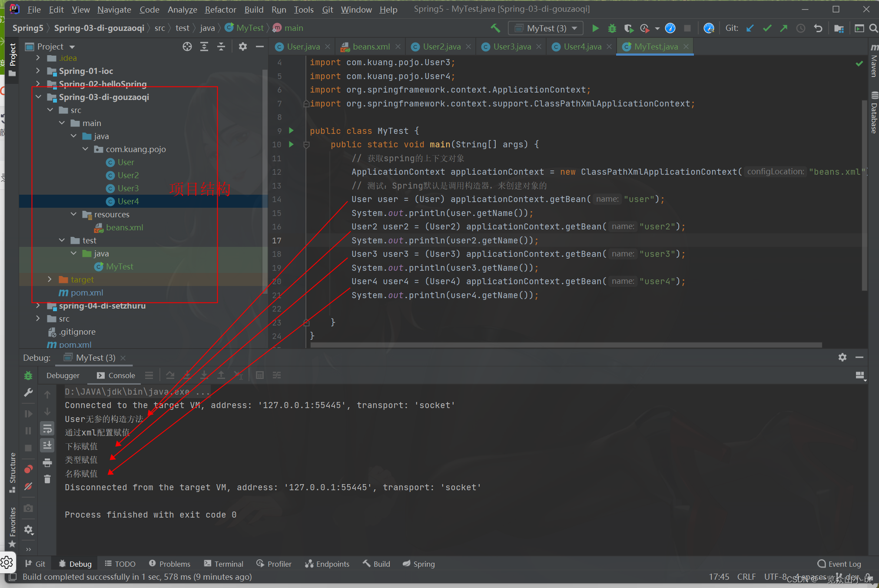
Task: Open the Refactor menu
Action: coord(220,9)
